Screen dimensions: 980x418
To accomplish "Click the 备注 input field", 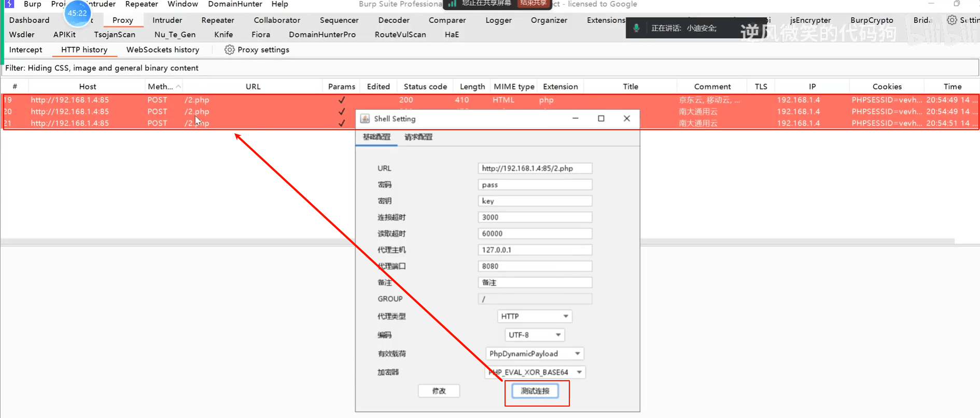I will tap(535, 283).
